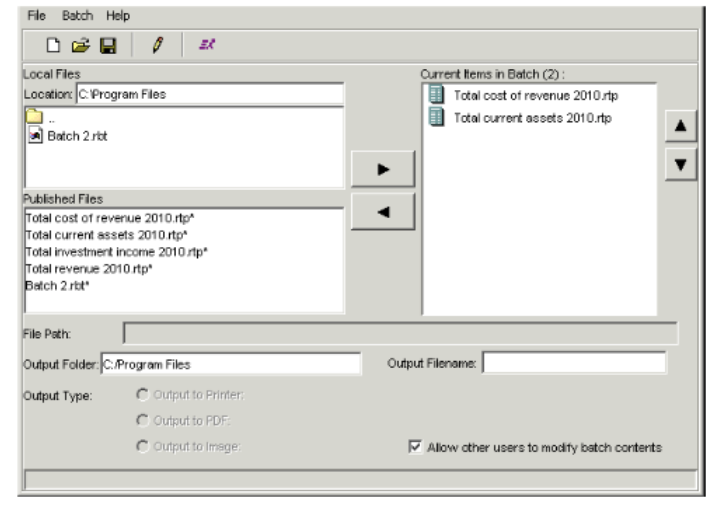The width and height of the screenshot is (720, 508).
Task: Select the Batch 2.rbt local file
Action: click(x=69, y=136)
